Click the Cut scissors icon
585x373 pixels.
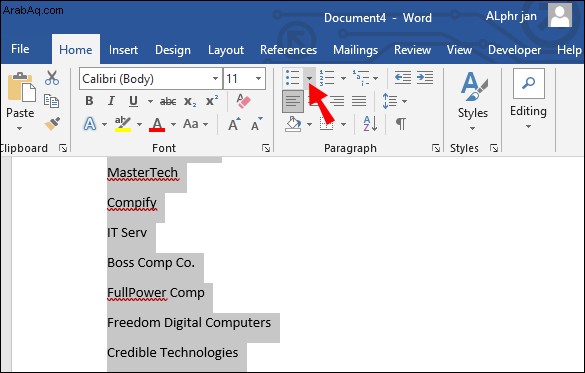click(x=52, y=78)
